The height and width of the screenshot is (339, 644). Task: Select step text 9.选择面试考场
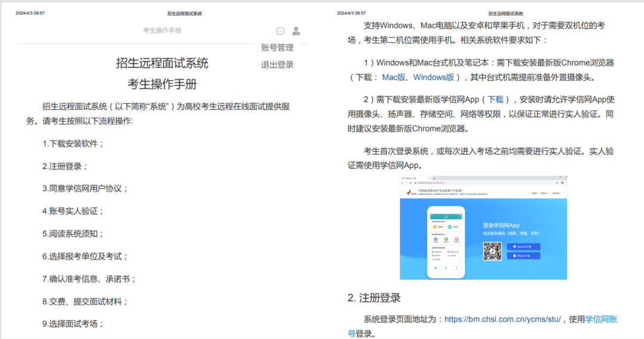tap(73, 324)
